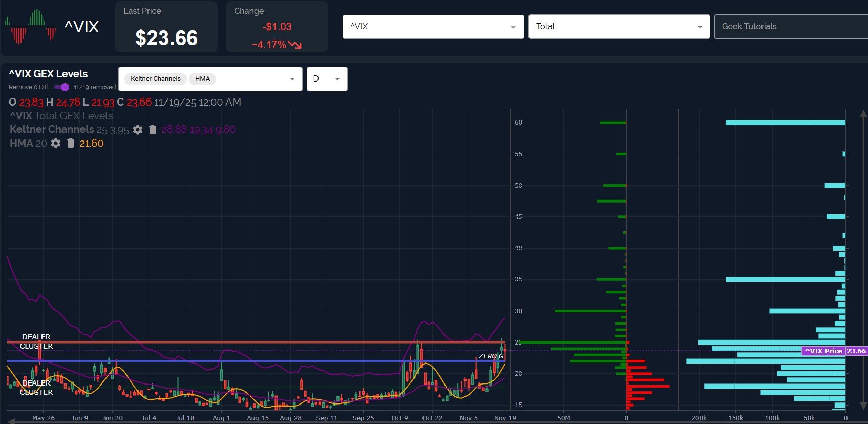Viewport: 868px width, 424px height.
Task: Click the red downtrend arrow icon
Action: click(295, 45)
